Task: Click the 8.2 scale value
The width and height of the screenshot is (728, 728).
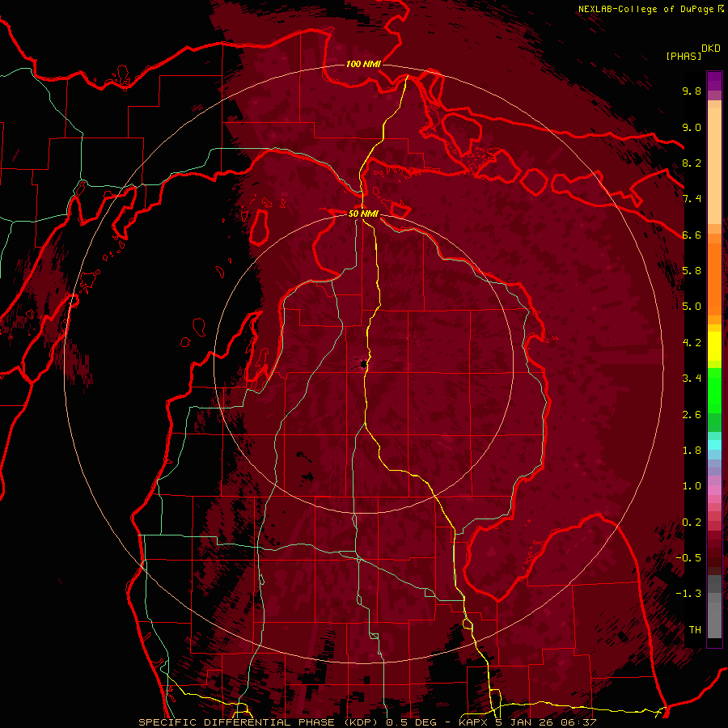Action: [692, 163]
